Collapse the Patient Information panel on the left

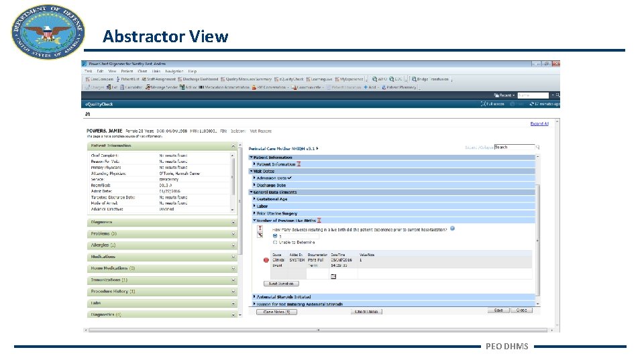tap(233, 146)
